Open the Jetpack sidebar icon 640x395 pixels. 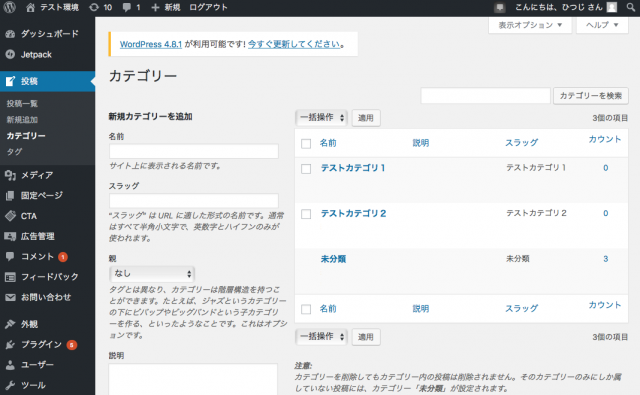[x=10, y=54]
